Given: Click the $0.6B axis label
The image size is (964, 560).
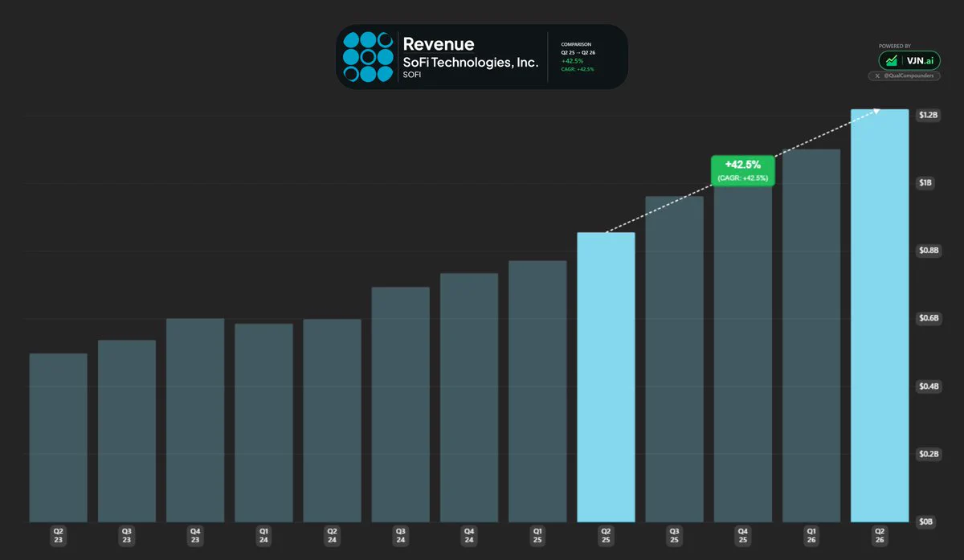Looking at the screenshot, I should [x=929, y=319].
